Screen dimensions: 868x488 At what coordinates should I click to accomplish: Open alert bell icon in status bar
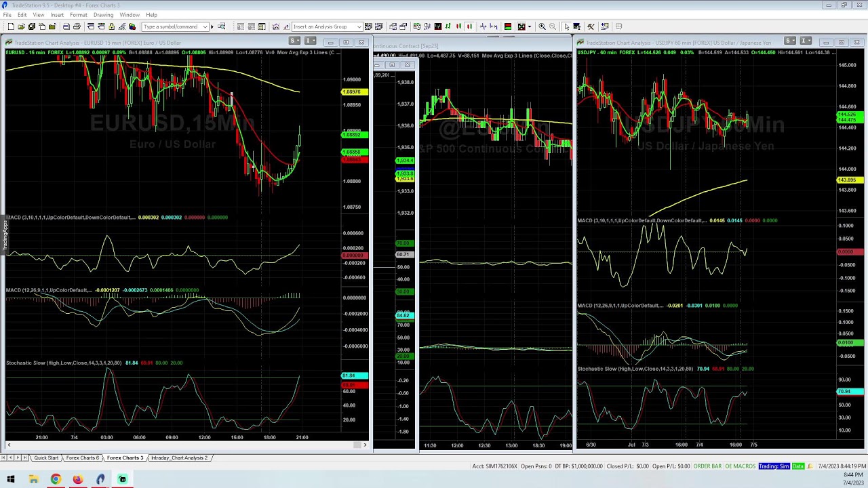(x=811, y=466)
